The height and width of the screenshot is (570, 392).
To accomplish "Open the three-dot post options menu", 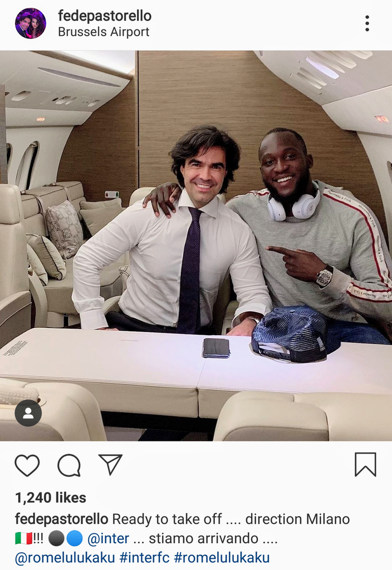I will (367, 23).
